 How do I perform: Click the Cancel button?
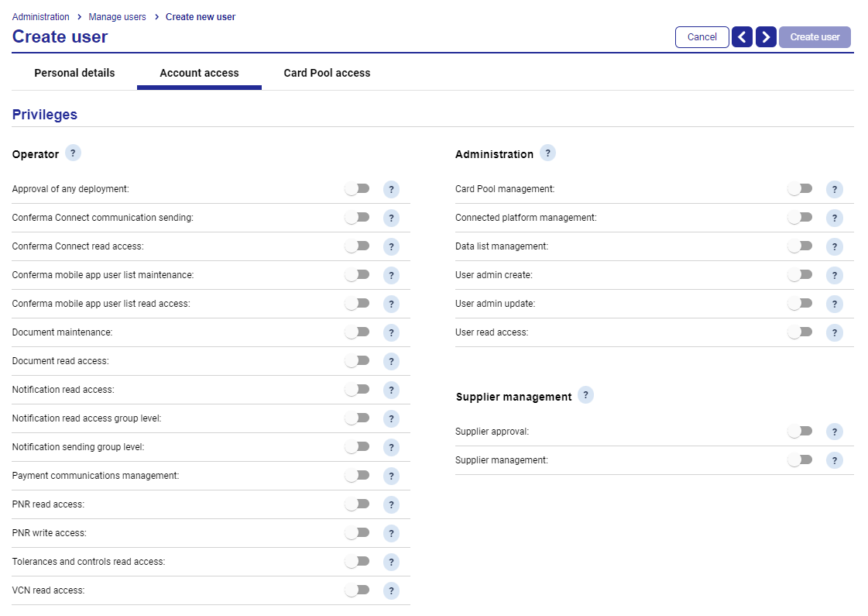[702, 37]
